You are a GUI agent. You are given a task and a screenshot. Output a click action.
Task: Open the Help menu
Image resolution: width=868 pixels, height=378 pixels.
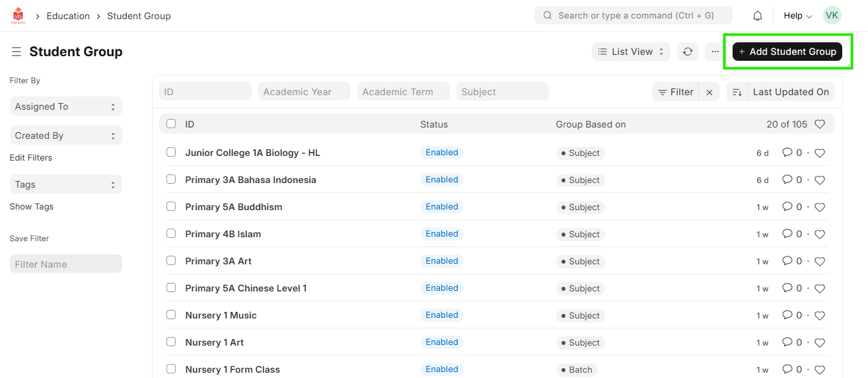(x=797, y=16)
